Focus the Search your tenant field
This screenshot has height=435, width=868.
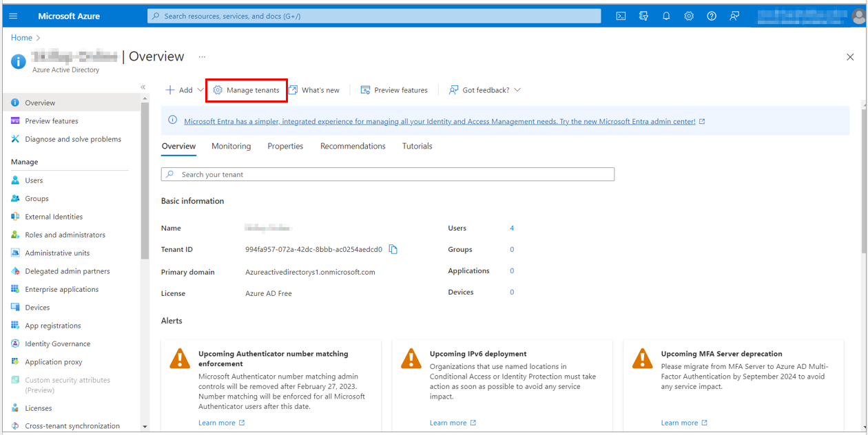[x=388, y=175]
